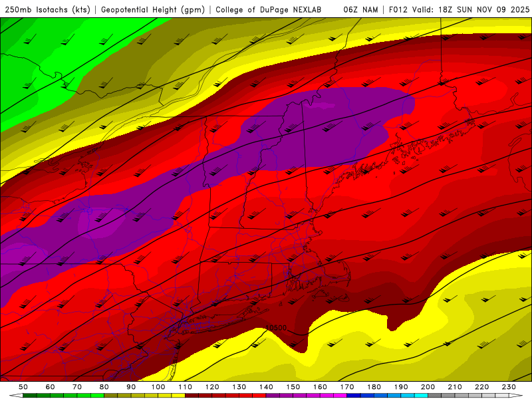
Task: Click the "250mb Isotachs (kts)" title text
Action: [48, 10]
